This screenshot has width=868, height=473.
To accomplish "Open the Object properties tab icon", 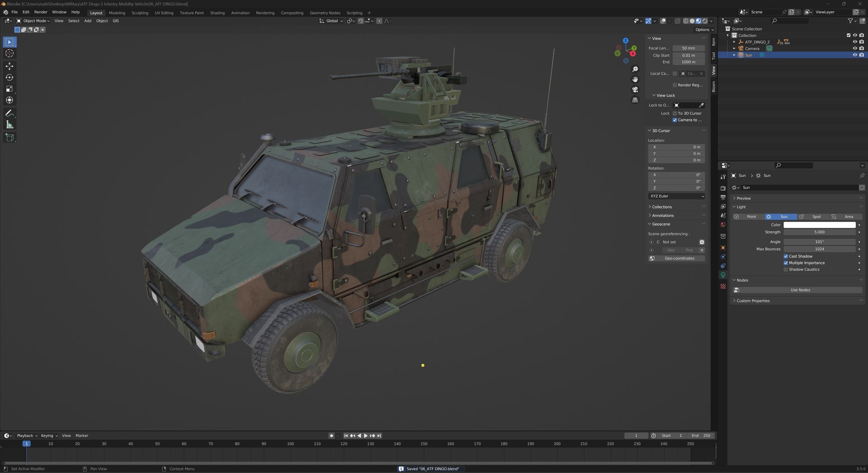I will click(x=723, y=247).
